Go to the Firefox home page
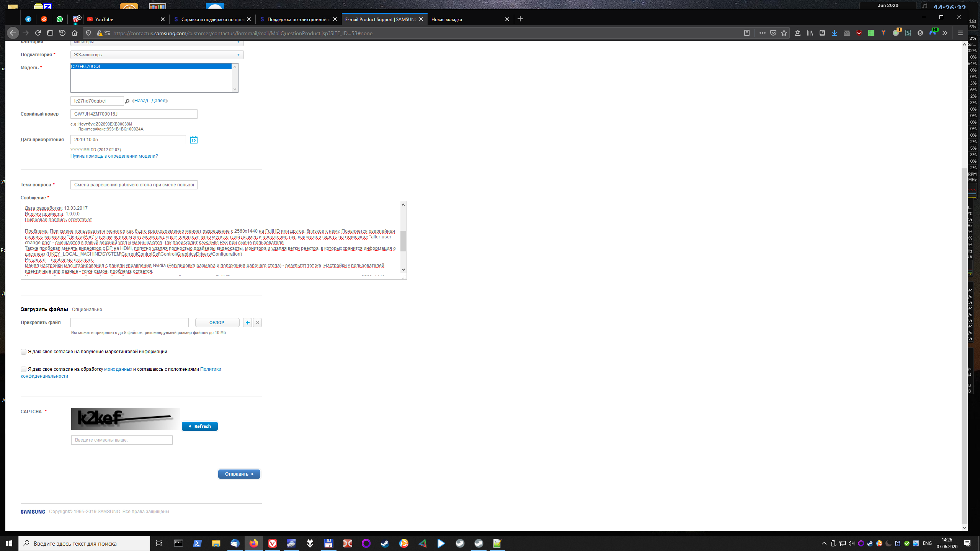Screen dimensions: 980x551 tap(75, 33)
